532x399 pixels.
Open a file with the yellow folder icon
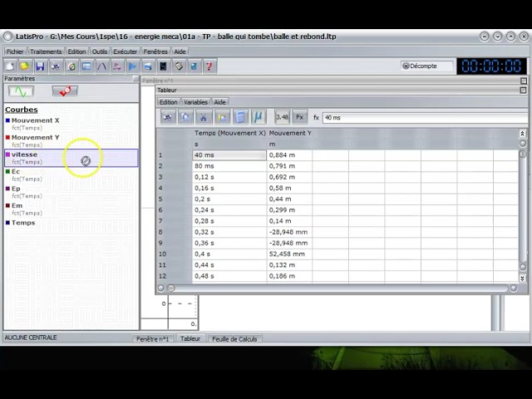(x=25, y=66)
